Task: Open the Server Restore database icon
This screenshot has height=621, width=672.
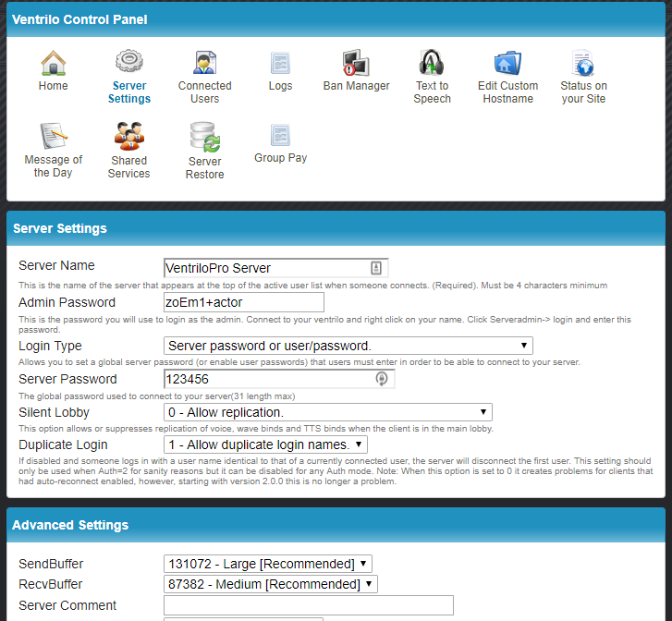Action: (205, 137)
